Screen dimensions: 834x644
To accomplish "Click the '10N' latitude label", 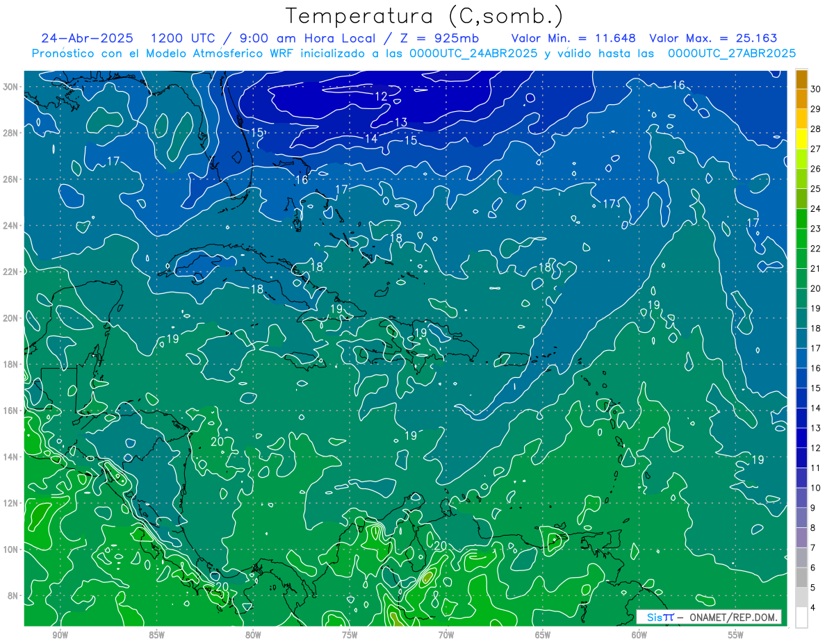I will click(x=11, y=550).
